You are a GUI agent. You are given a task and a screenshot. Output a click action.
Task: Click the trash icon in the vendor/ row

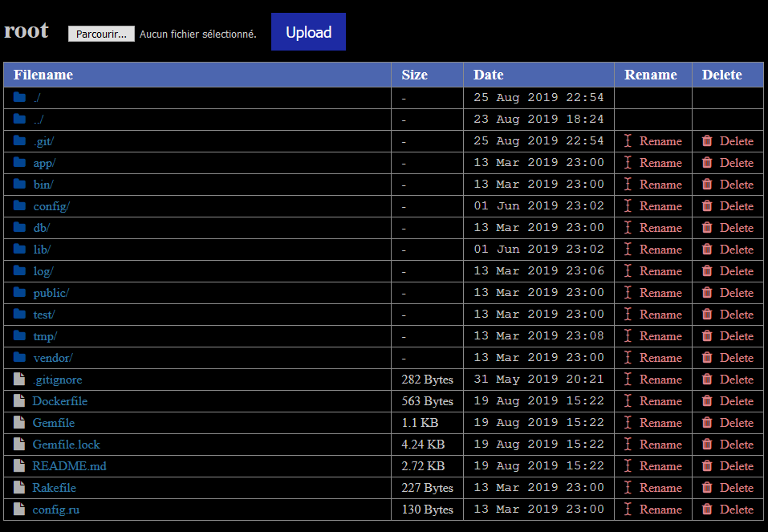point(707,357)
